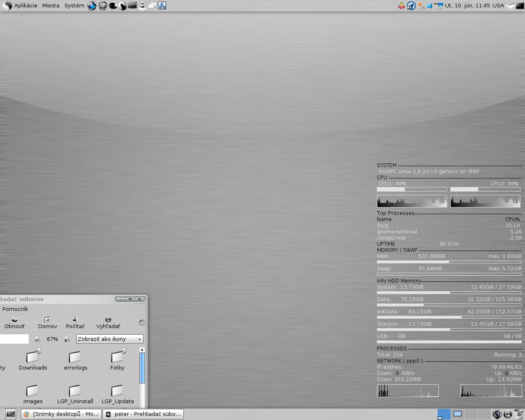Click the rocket tray icon
525x420 pixels.
coord(402,6)
